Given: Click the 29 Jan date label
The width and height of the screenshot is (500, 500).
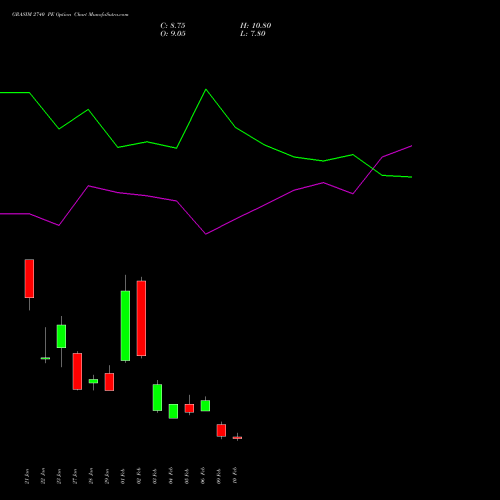Looking at the screenshot, I should 107,476.
